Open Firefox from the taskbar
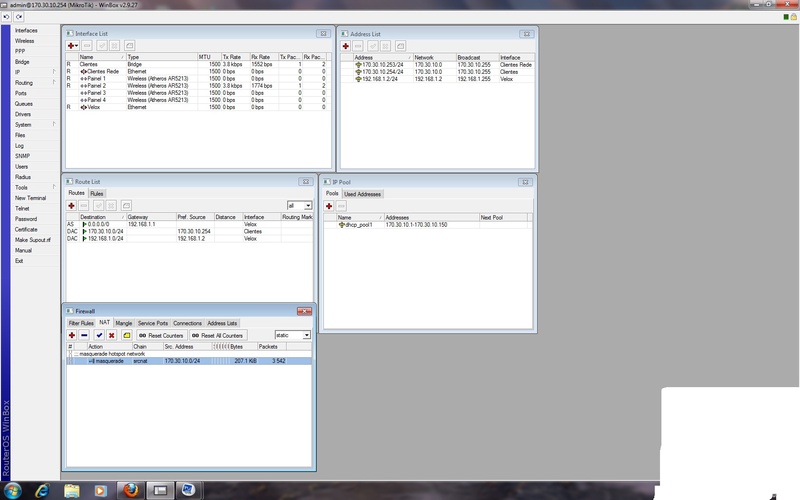This screenshot has height=500, width=800. [x=131, y=491]
